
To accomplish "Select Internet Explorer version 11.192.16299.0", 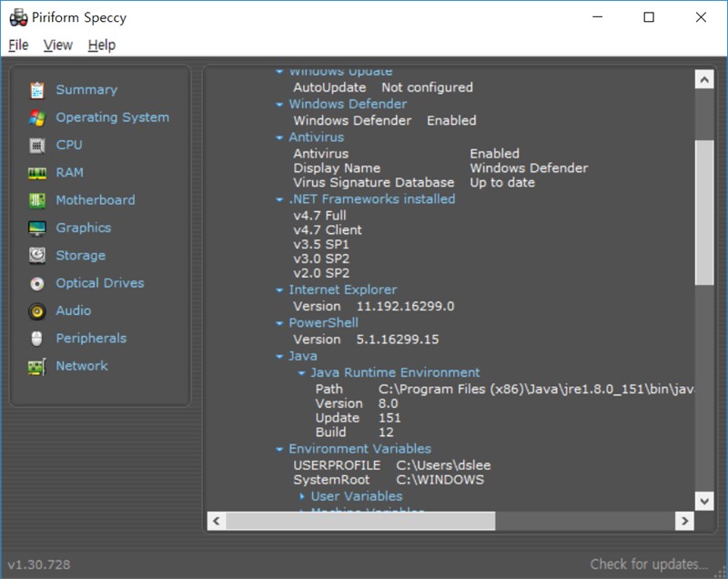I will pos(405,307).
